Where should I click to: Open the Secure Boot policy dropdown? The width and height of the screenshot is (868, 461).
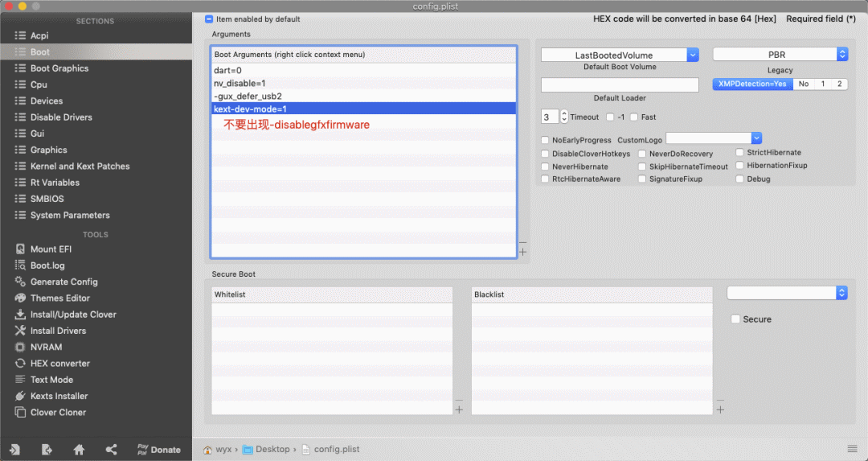787,293
